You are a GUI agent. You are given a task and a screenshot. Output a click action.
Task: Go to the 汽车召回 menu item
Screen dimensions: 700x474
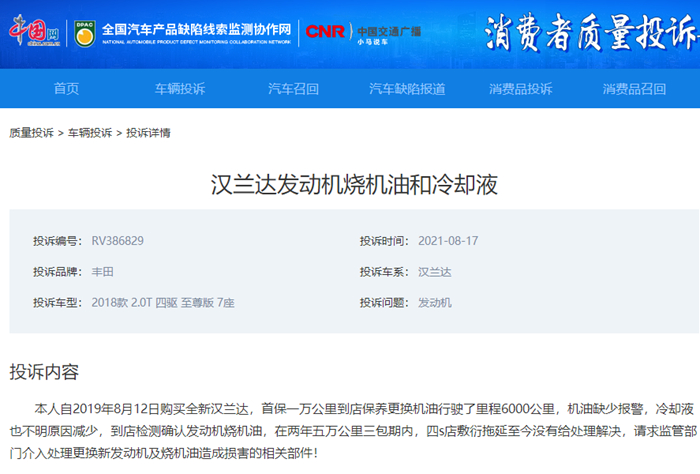tap(293, 88)
